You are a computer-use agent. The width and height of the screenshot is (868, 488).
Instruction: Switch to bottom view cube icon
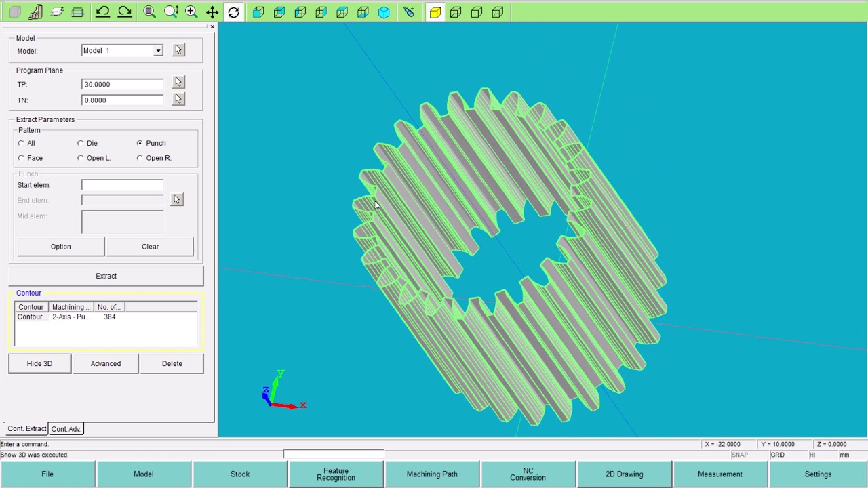point(363,12)
